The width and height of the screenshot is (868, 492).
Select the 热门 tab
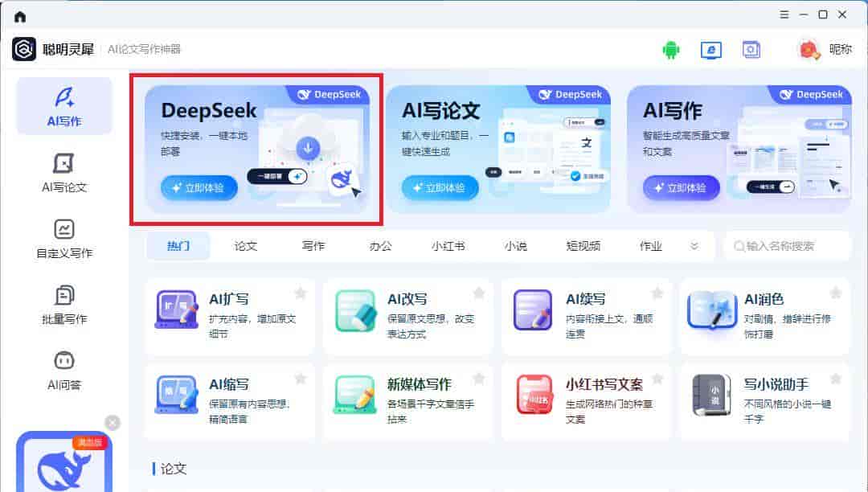tap(178, 246)
